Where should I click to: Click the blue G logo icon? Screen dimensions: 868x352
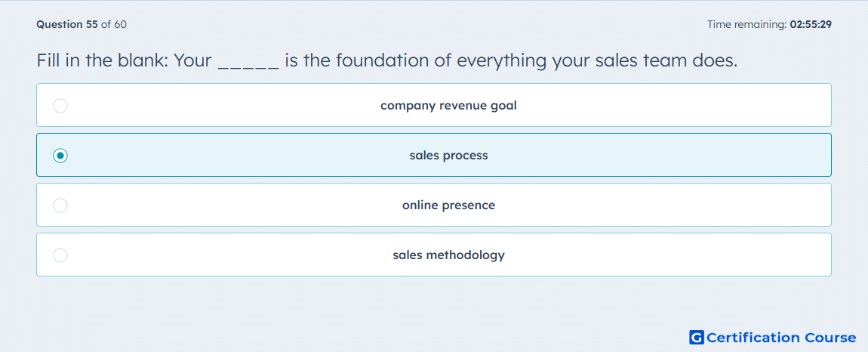697,337
